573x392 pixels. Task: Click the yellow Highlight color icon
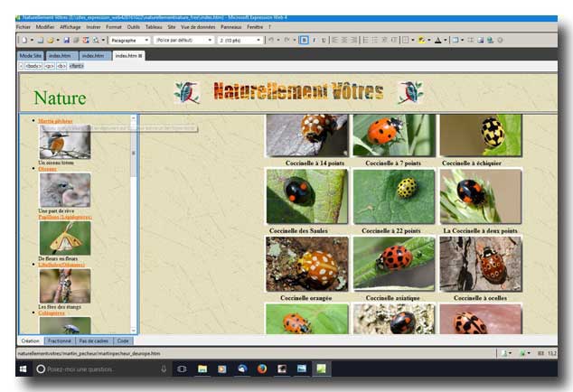421,40
